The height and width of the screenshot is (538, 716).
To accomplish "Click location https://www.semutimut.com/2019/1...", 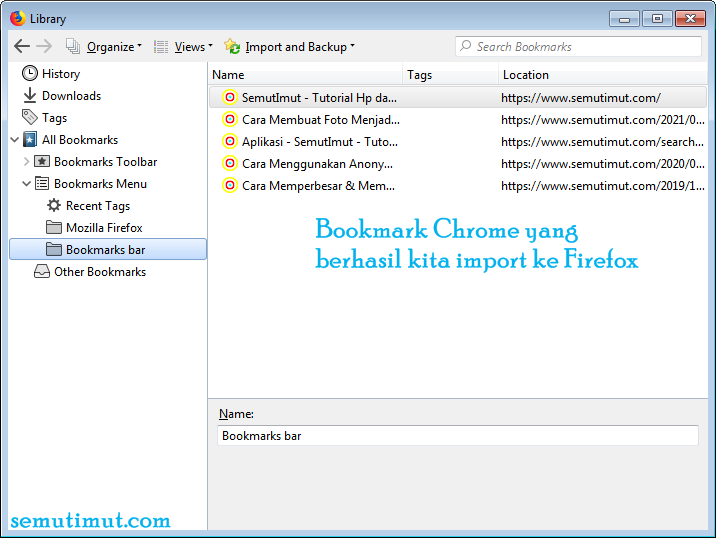I will tap(603, 186).
